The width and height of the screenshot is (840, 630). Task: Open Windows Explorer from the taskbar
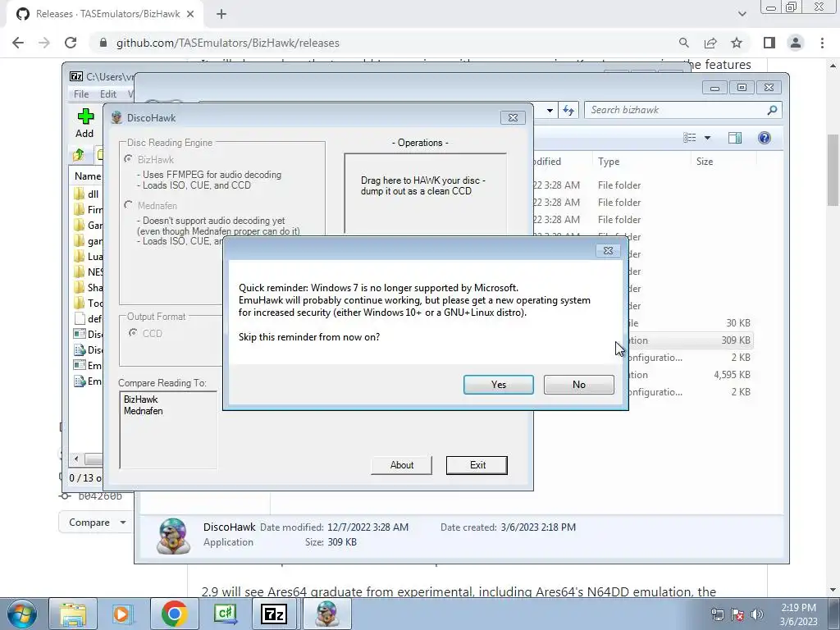pos(73,614)
